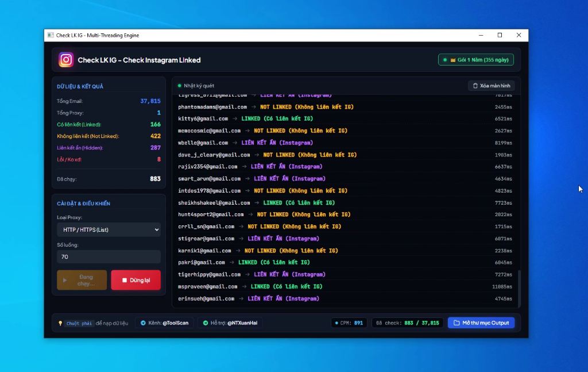Click the scan log vertical scrollbar
588x372 pixels.
pyautogui.click(x=519, y=287)
